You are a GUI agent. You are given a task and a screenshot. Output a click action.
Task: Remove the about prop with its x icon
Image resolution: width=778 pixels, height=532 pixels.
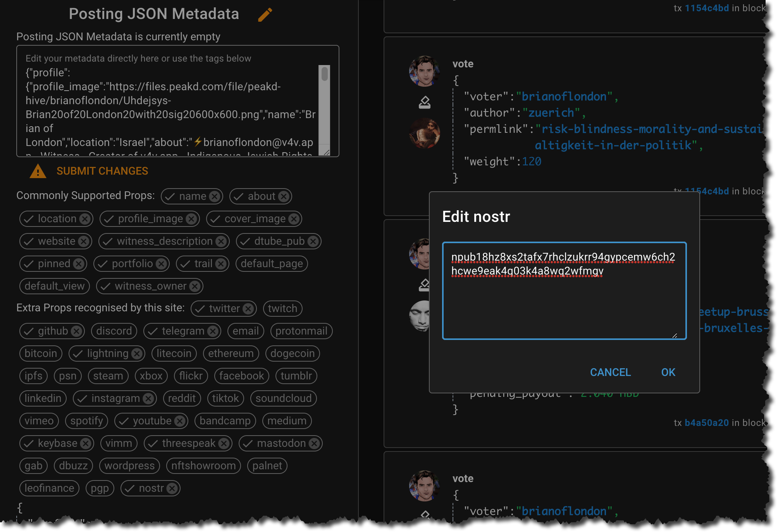[x=284, y=196]
